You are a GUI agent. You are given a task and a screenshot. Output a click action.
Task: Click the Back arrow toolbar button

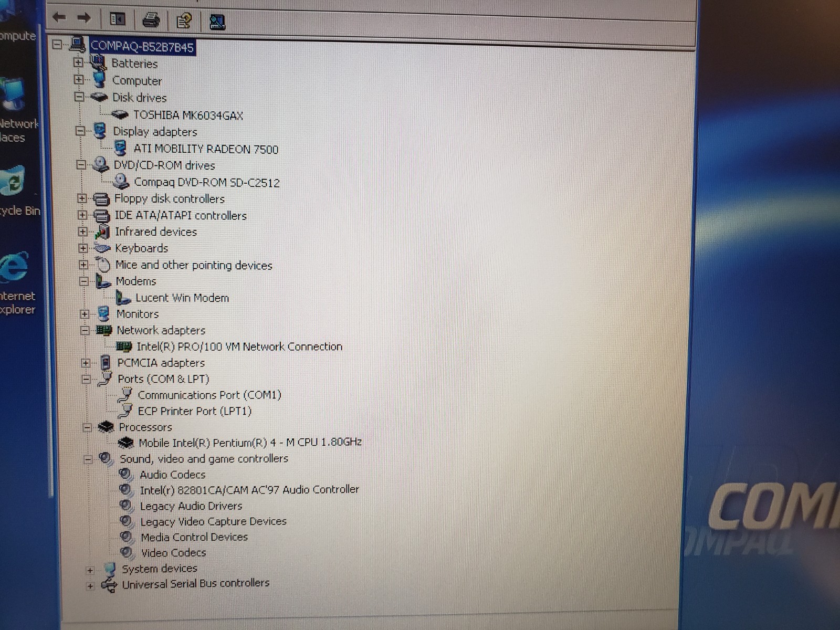point(59,18)
